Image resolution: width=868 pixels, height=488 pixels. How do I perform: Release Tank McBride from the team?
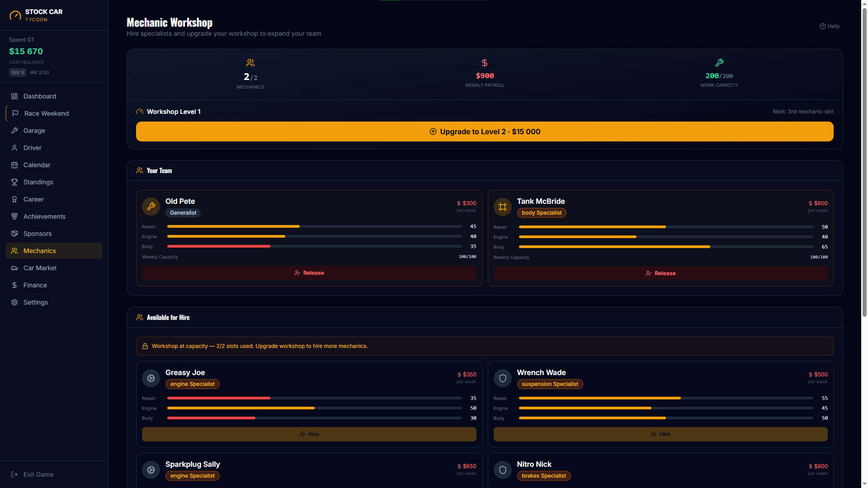660,273
